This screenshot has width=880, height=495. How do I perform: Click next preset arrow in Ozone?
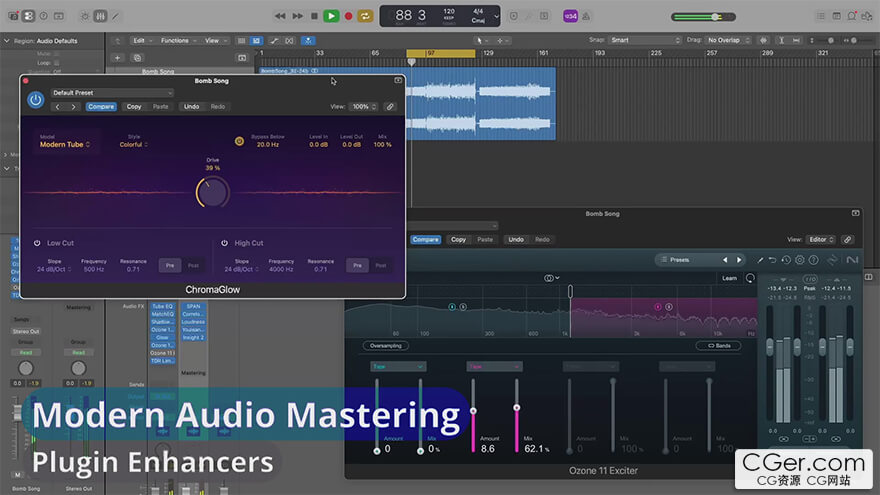[x=739, y=260]
